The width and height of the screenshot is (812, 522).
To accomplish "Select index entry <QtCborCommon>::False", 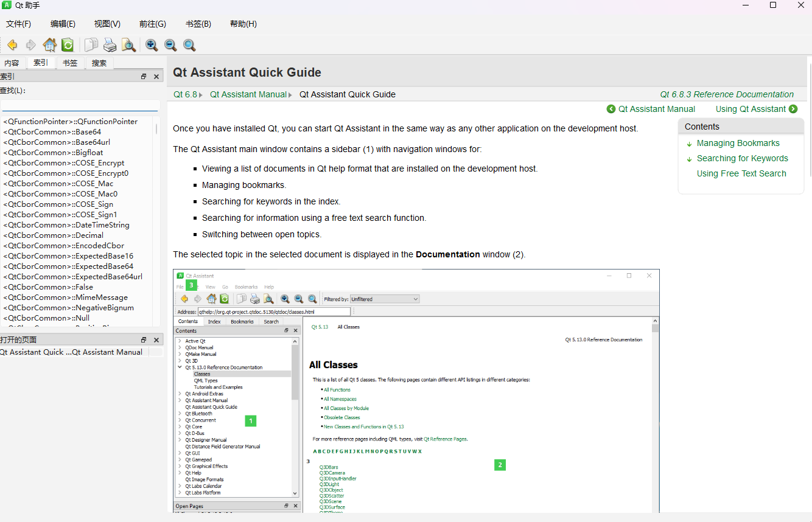I will tap(48, 287).
